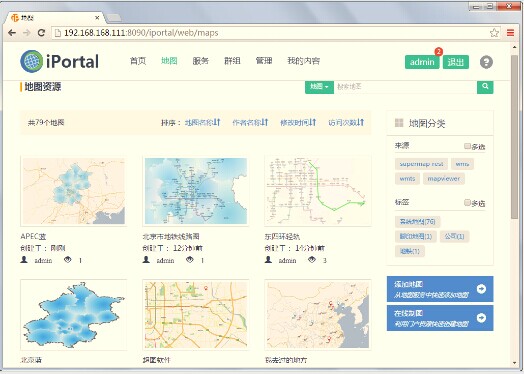This screenshot has width=524, height=374.
Task: Select the 地图 nav item
Action: tap(169, 61)
